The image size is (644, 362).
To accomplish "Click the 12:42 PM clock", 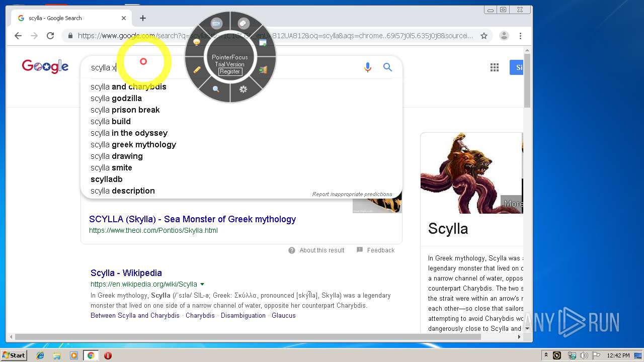I will tap(618, 355).
